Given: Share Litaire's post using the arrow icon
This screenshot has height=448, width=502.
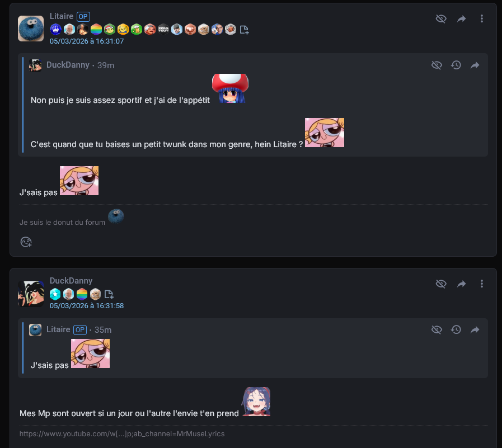Looking at the screenshot, I should coord(461,19).
